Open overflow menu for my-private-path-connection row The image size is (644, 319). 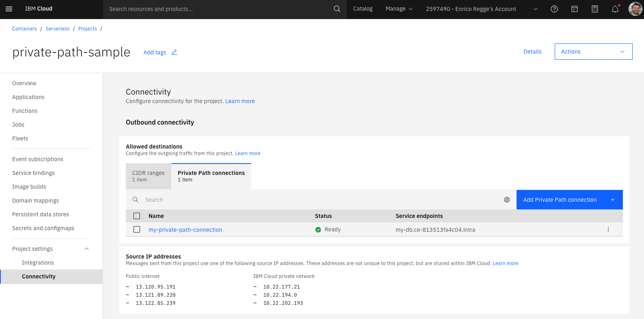pyautogui.click(x=608, y=230)
